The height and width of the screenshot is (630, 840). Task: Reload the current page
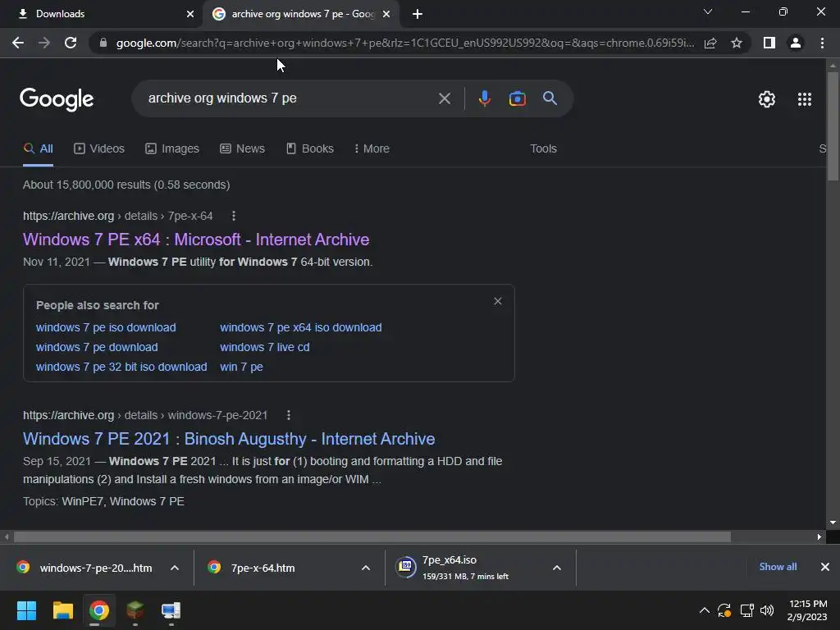click(71, 43)
